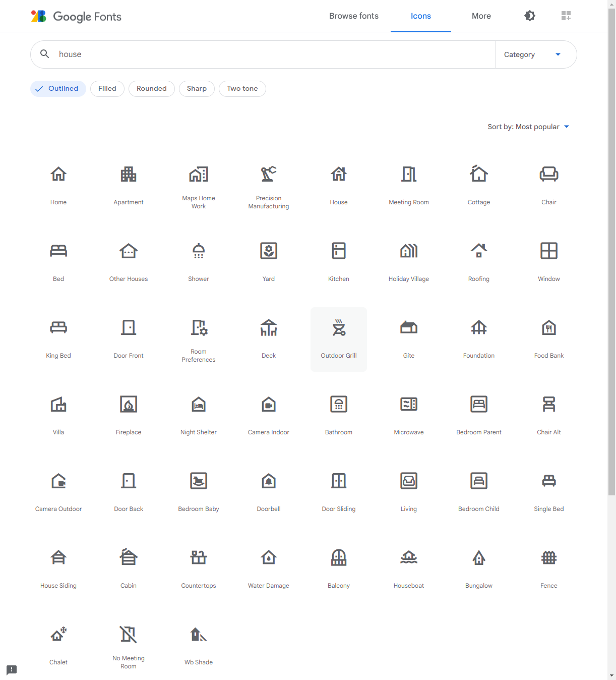Open the selected families grid button
Viewport: 616px width, 680px height.
coord(566,16)
